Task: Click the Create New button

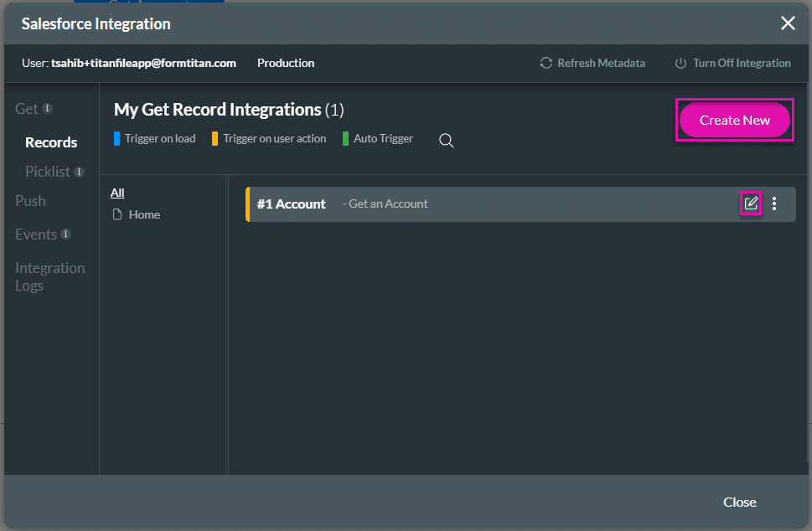Action: pos(734,120)
